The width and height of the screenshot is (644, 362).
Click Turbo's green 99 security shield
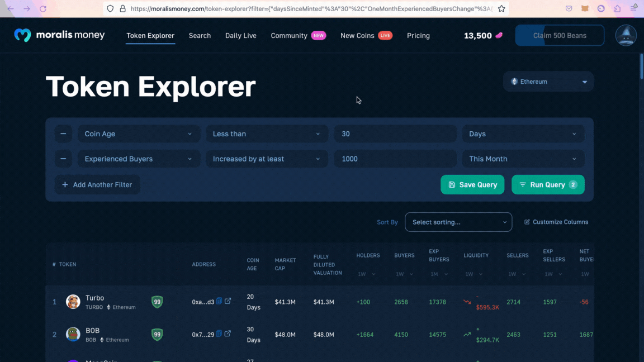(157, 302)
